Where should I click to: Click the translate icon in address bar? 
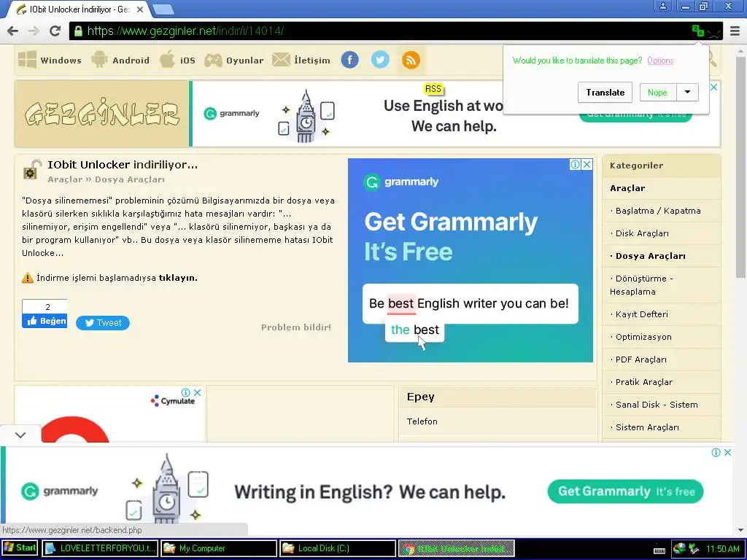pyautogui.click(x=698, y=31)
